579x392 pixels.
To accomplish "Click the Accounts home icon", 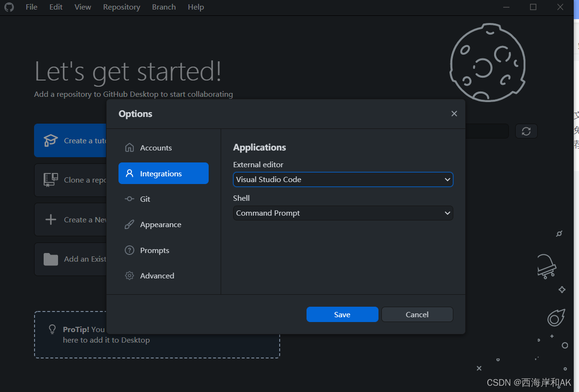I will (x=129, y=148).
